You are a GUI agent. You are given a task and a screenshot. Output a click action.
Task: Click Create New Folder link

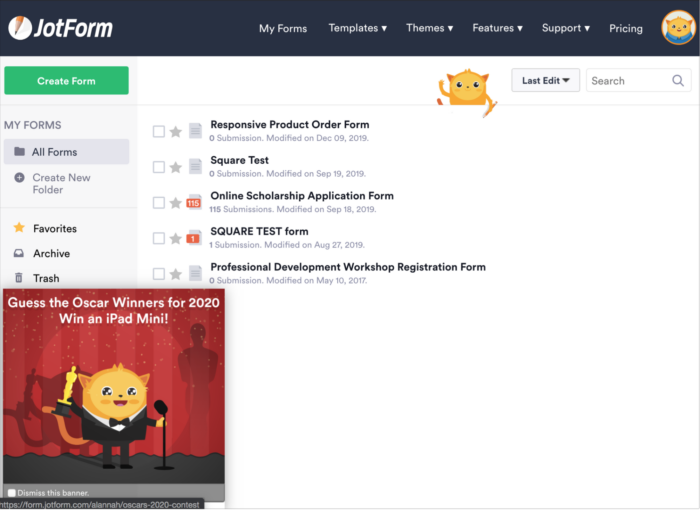tap(61, 184)
